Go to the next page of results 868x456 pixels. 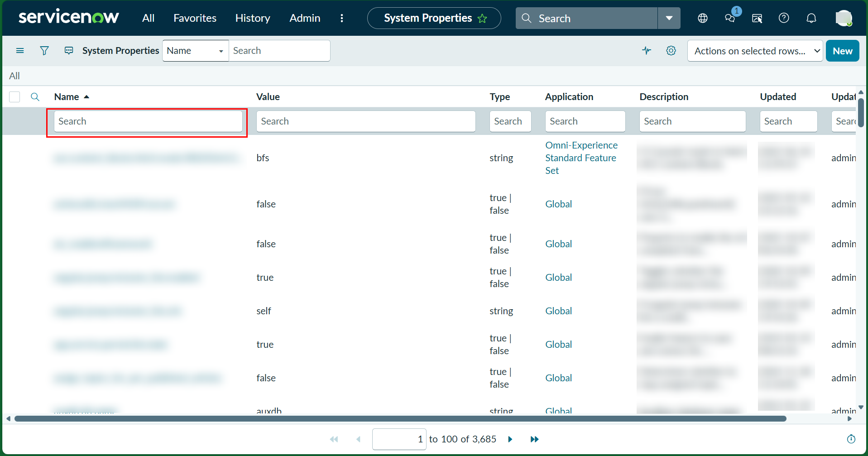(x=510, y=439)
